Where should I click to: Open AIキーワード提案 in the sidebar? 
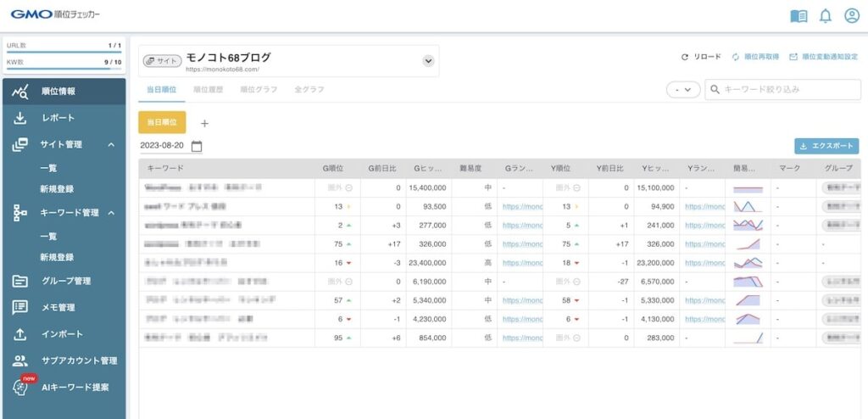pos(75,388)
